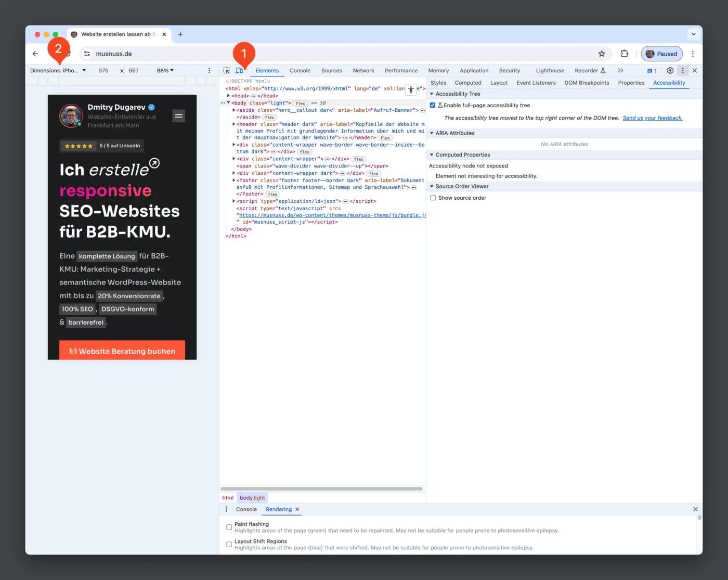Open the DOM Breakpoints tab
The width and height of the screenshot is (728, 580).
click(x=587, y=83)
